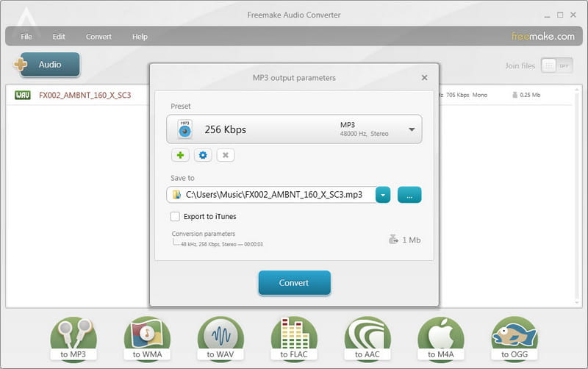
Task: Pick the to AAC output icon
Action: (x=367, y=339)
